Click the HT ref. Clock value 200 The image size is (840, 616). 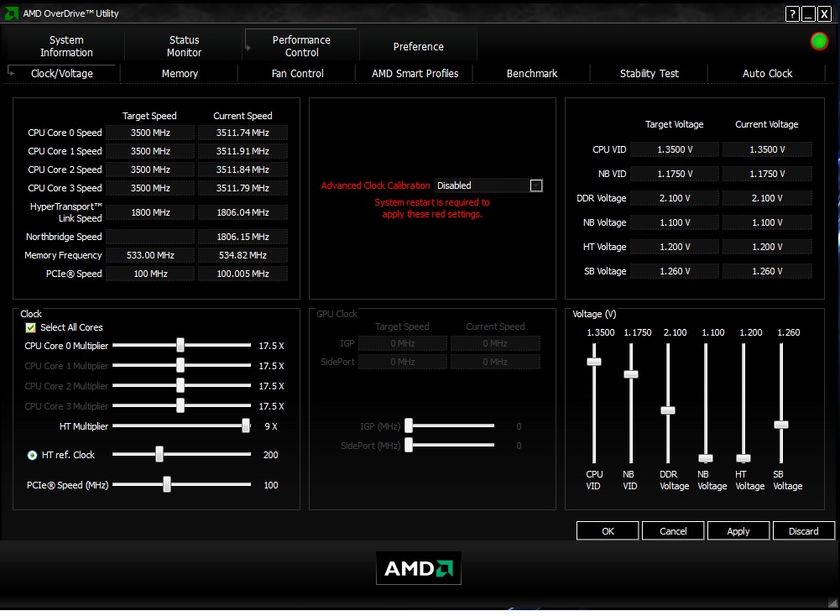[270, 455]
